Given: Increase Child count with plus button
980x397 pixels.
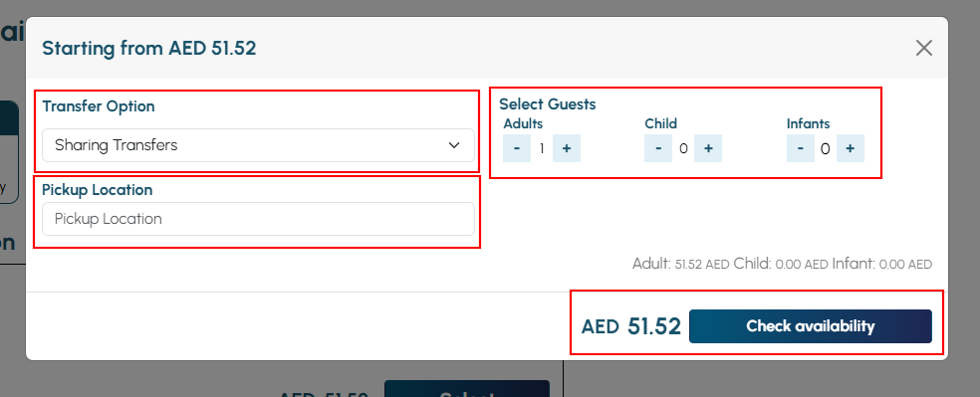Looking at the screenshot, I should [708, 148].
